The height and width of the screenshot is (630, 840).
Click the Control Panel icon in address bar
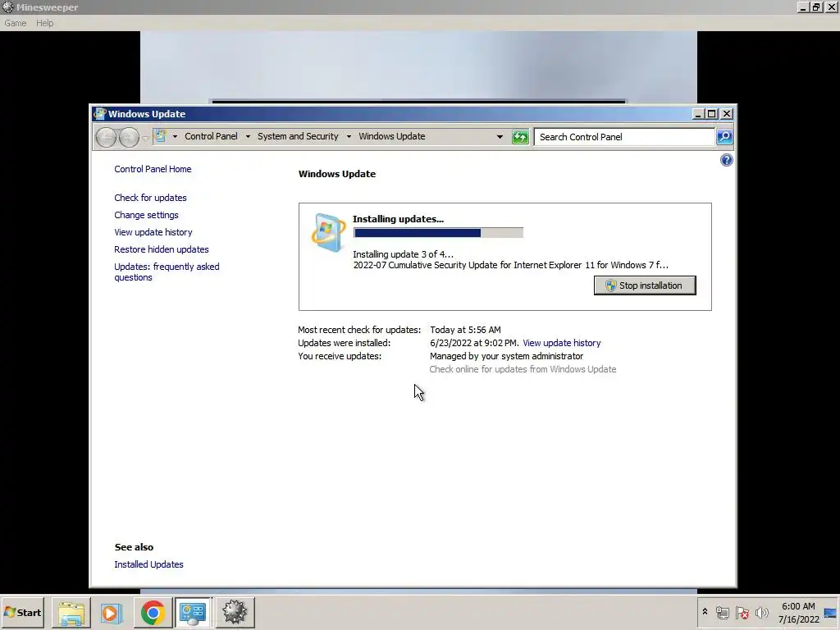(161, 136)
